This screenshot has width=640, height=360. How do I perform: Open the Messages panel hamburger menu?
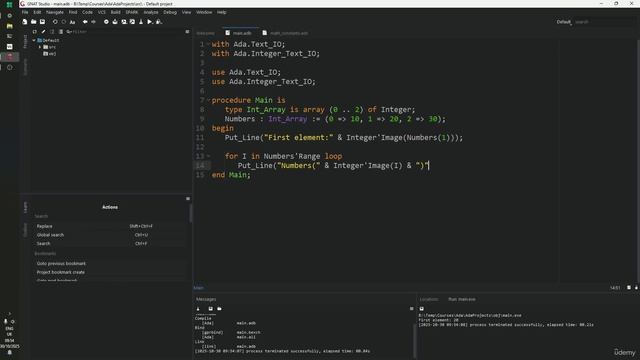pyautogui.click(x=411, y=309)
